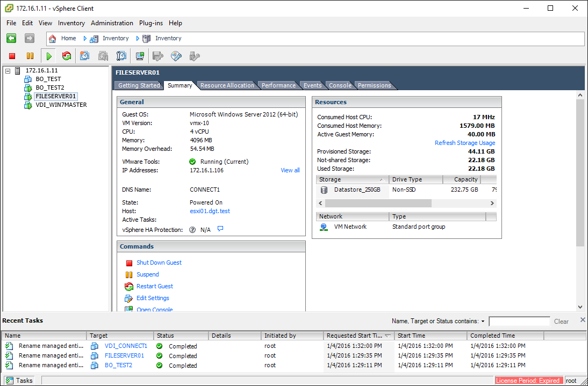Viewport: 588px width, 386px height.
Task: Click the FILESERVER01 target in Recent Tasks
Action: [x=124, y=355]
